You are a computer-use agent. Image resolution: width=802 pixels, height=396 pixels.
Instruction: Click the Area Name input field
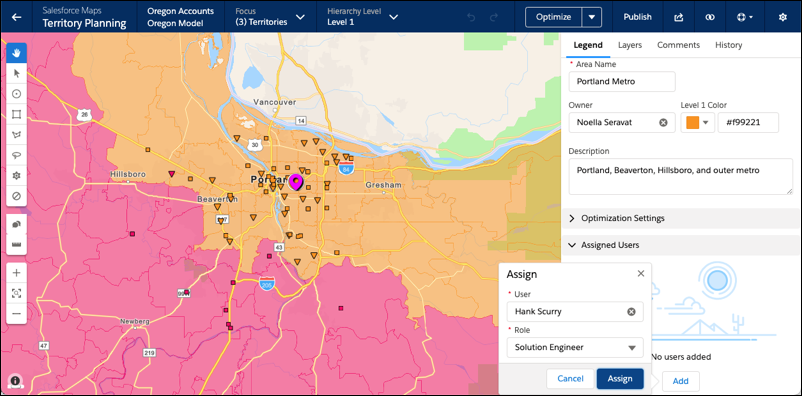point(622,81)
